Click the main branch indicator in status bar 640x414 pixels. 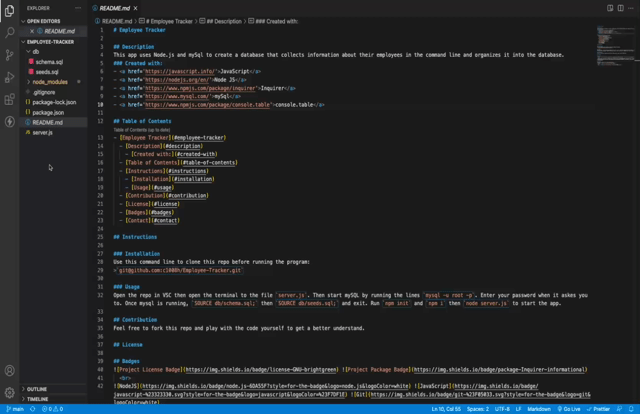click(15, 409)
